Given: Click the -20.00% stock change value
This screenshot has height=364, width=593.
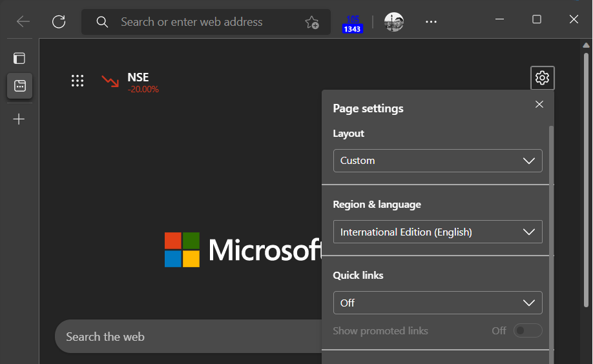Looking at the screenshot, I should pos(143,89).
